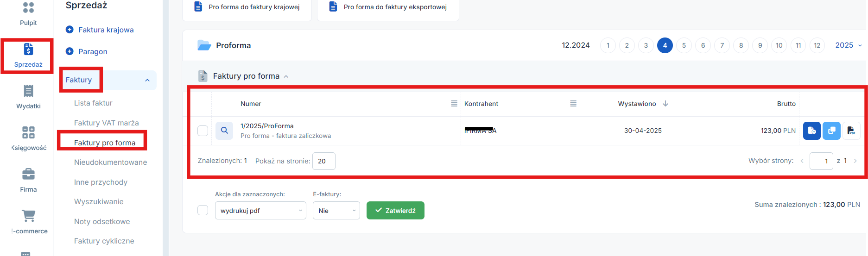868x256 pixels.
Task: Issue invoice from pro forma icon
Action: (x=812, y=131)
